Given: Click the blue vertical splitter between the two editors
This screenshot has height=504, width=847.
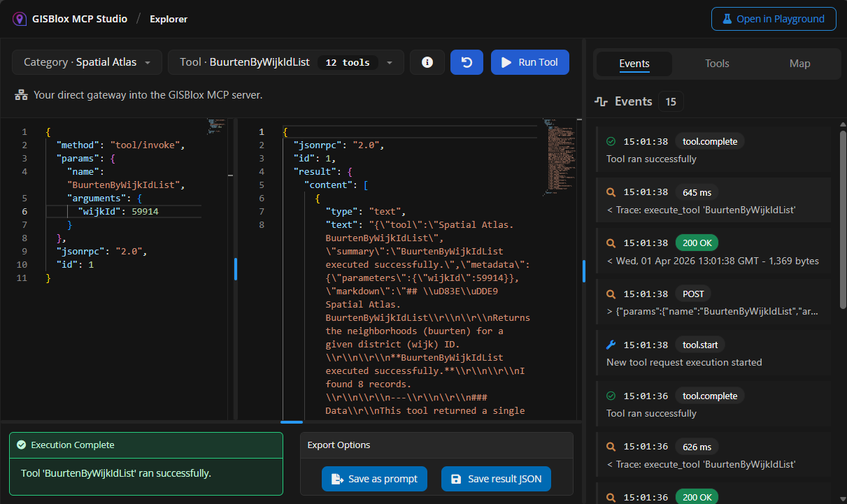Looking at the screenshot, I should (x=236, y=269).
